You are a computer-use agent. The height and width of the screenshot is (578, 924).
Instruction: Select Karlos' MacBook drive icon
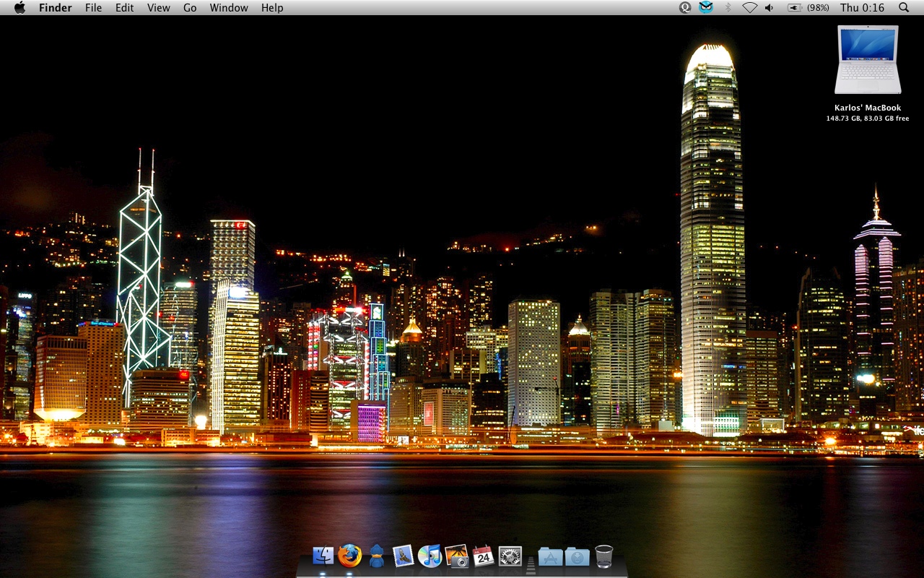click(867, 60)
